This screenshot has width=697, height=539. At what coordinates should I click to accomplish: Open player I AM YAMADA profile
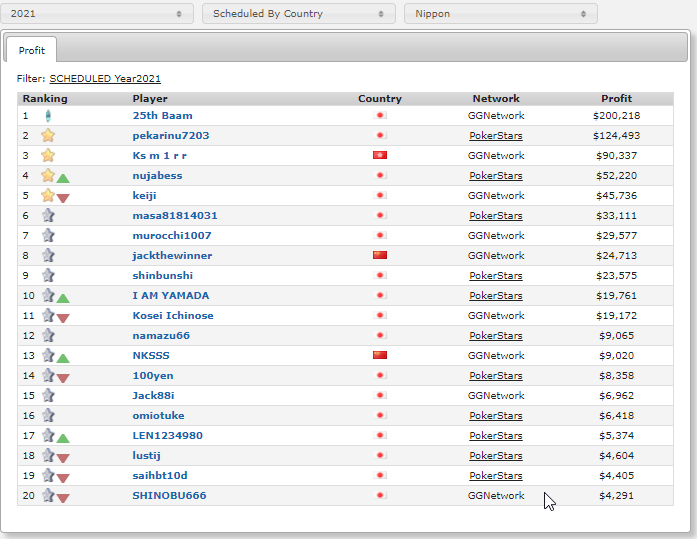(x=171, y=295)
